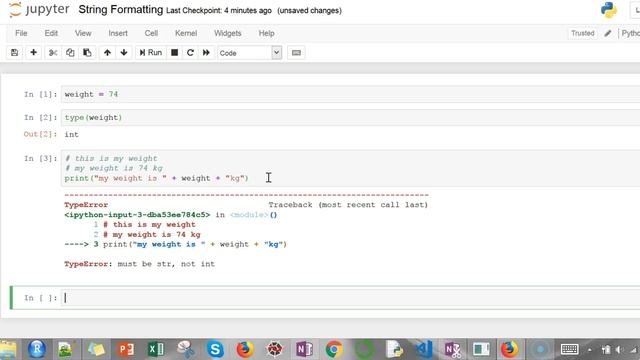Paste cells below icon
Viewport: 640px width, 360px height.
pyautogui.click(x=87, y=53)
